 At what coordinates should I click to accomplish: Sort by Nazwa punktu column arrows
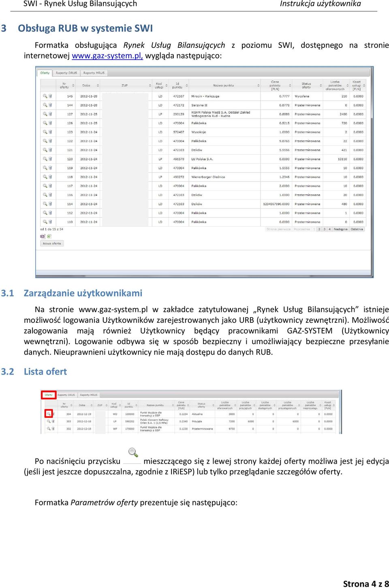pyautogui.click(x=259, y=85)
